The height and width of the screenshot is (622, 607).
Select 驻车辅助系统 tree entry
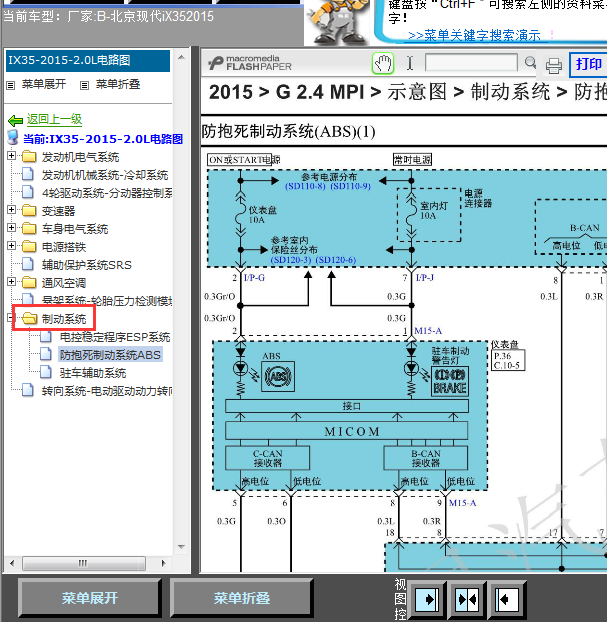93,373
